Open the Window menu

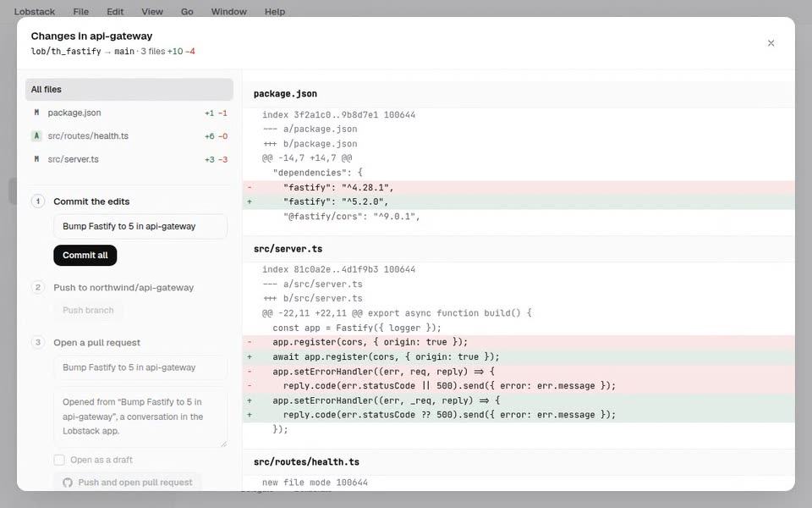(229, 11)
